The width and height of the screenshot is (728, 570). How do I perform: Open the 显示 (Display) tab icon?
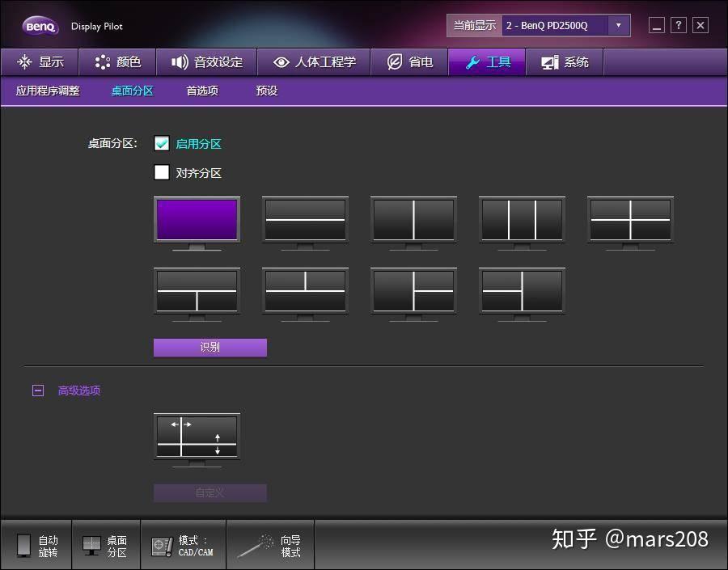click(x=24, y=61)
